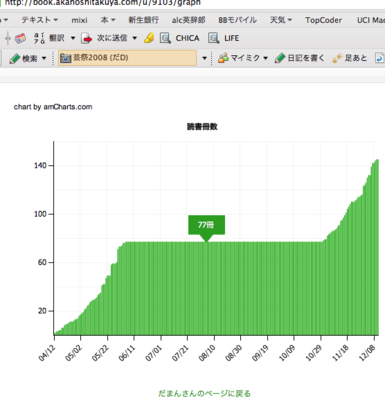Click the 77冊 chart tooltip balloon
The height and width of the screenshot is (400, 385).
[x=207, y=225]
